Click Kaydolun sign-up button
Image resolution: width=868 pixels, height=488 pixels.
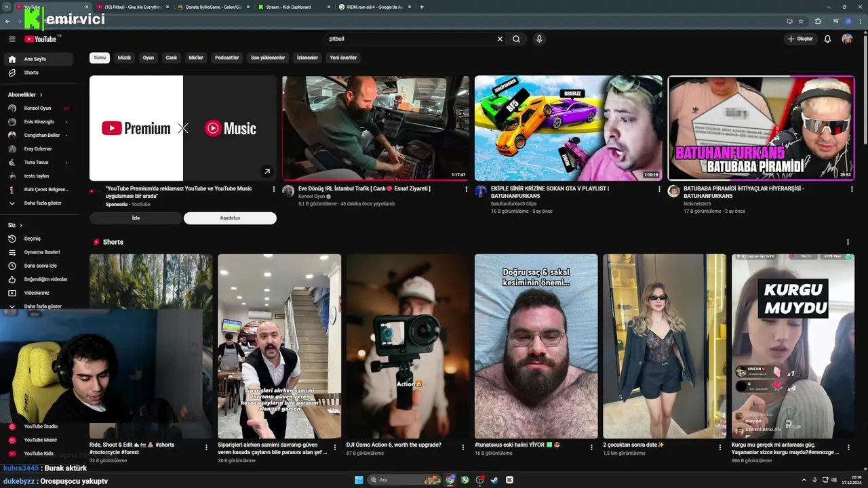[230, 218]
